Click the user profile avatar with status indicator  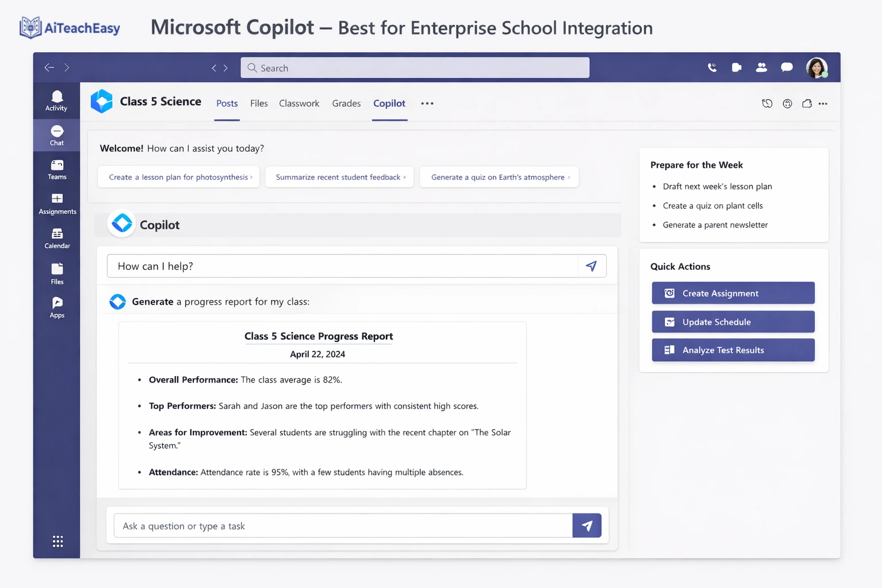click(817, 67)
